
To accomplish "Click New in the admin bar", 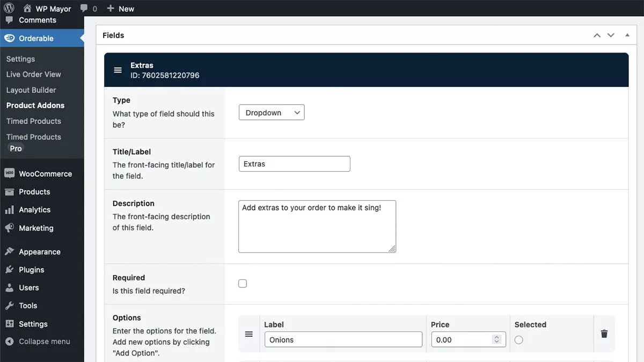I will click(127, 9).
